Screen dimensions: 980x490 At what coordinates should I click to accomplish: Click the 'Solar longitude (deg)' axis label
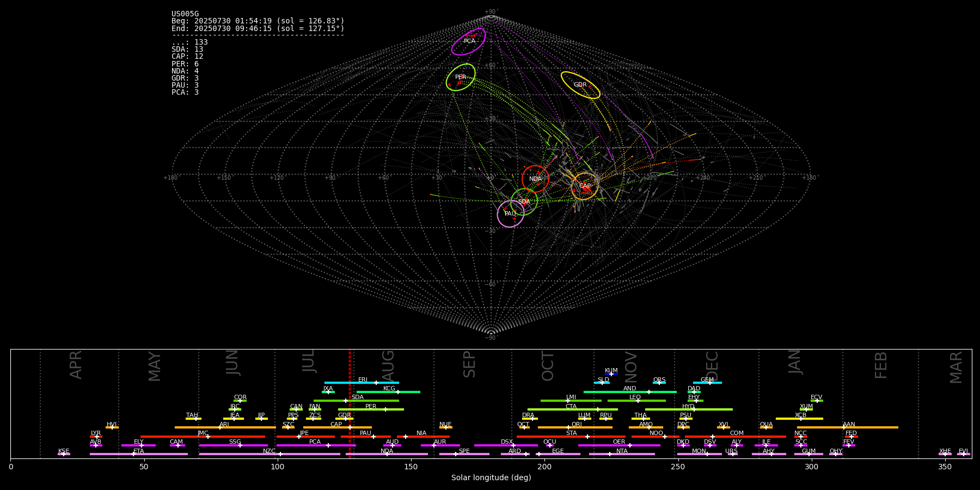491,478
